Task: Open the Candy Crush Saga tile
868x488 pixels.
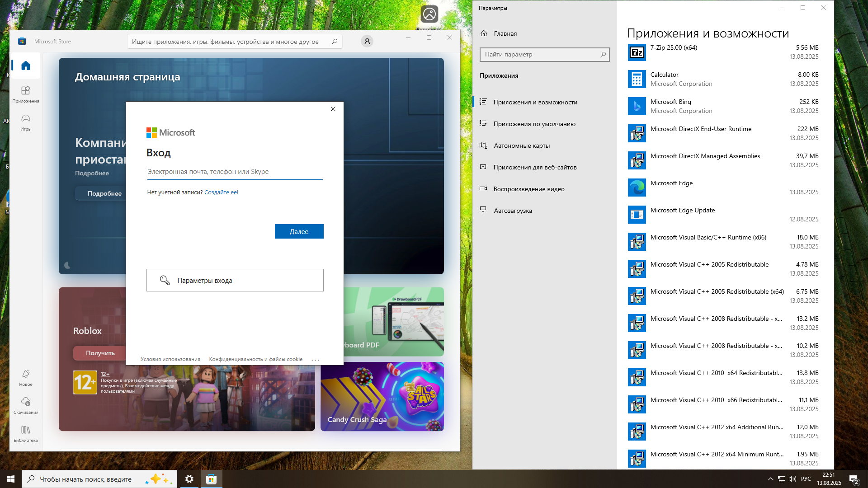Action: (382, 396)
